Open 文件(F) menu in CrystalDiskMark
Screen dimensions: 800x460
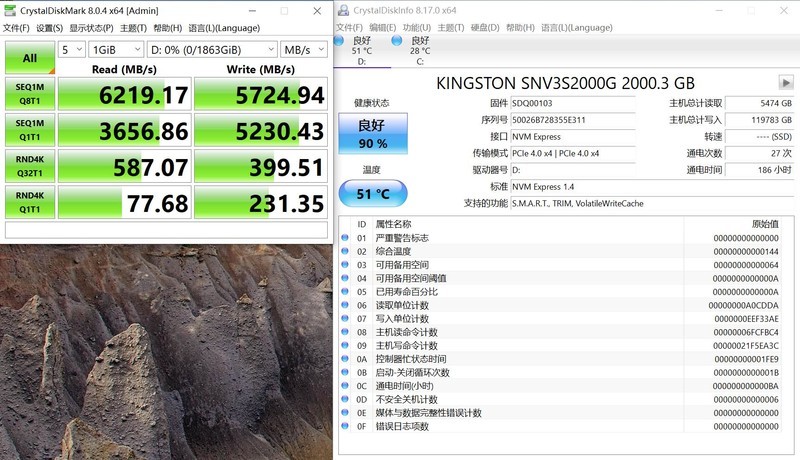16,28
